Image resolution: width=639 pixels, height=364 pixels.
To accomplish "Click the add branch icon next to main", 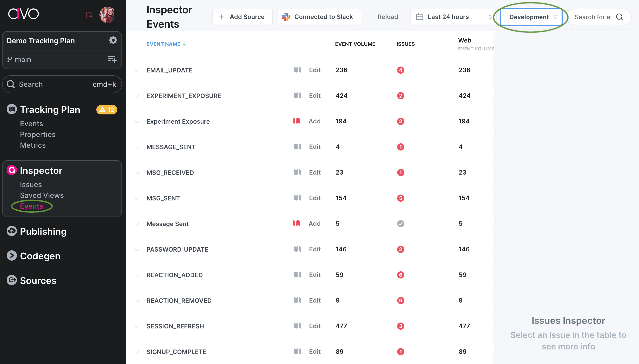I will tap(112, 59).
